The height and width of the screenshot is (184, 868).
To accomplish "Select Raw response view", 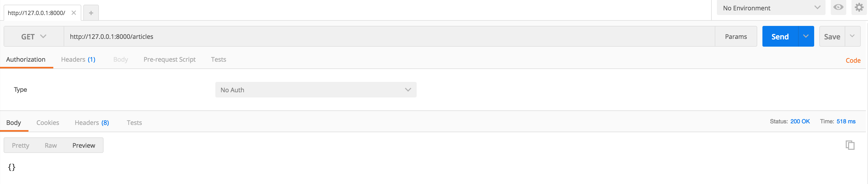I will [50, 145].
